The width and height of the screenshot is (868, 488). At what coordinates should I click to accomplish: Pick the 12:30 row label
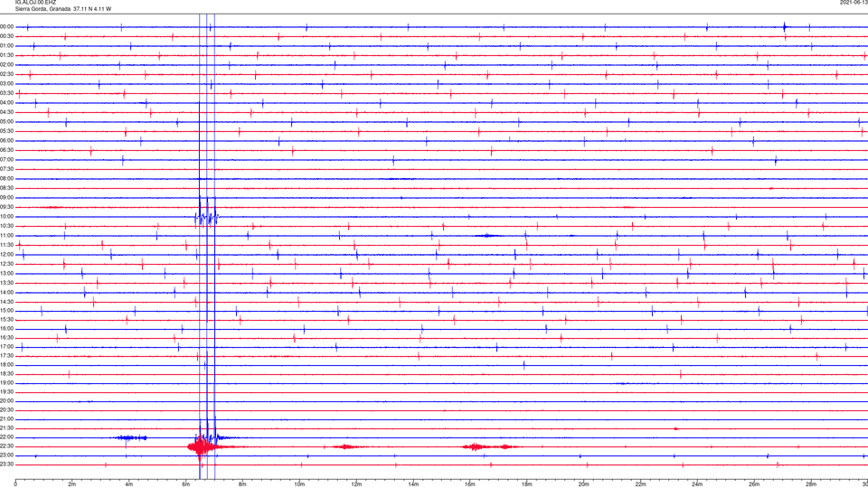tap(7, 264)
